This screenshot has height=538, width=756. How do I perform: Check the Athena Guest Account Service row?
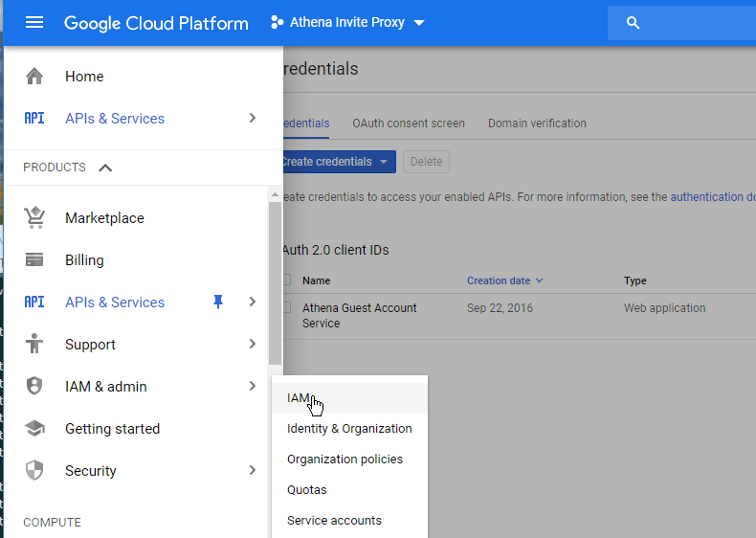tap(287, 307)
